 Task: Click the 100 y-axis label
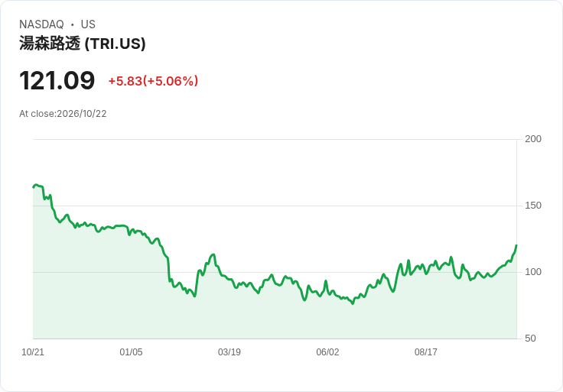[533, 272]
